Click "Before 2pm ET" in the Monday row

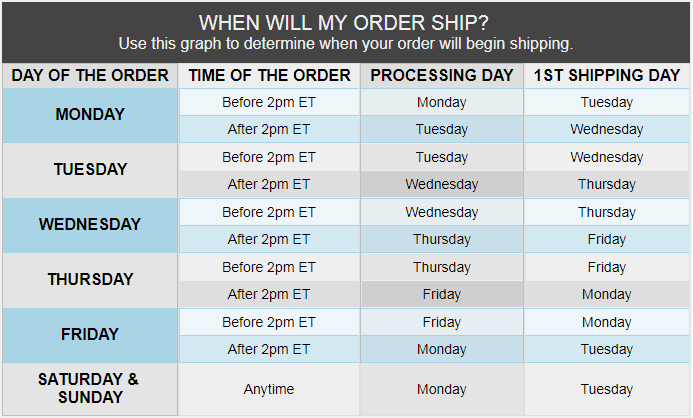pos(269,102)
